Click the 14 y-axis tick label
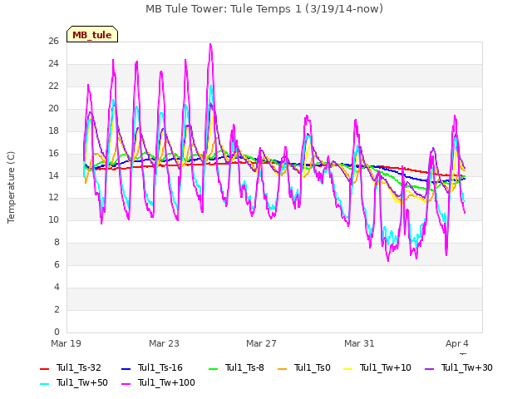532x399 pixels. [x=53, y=175]
